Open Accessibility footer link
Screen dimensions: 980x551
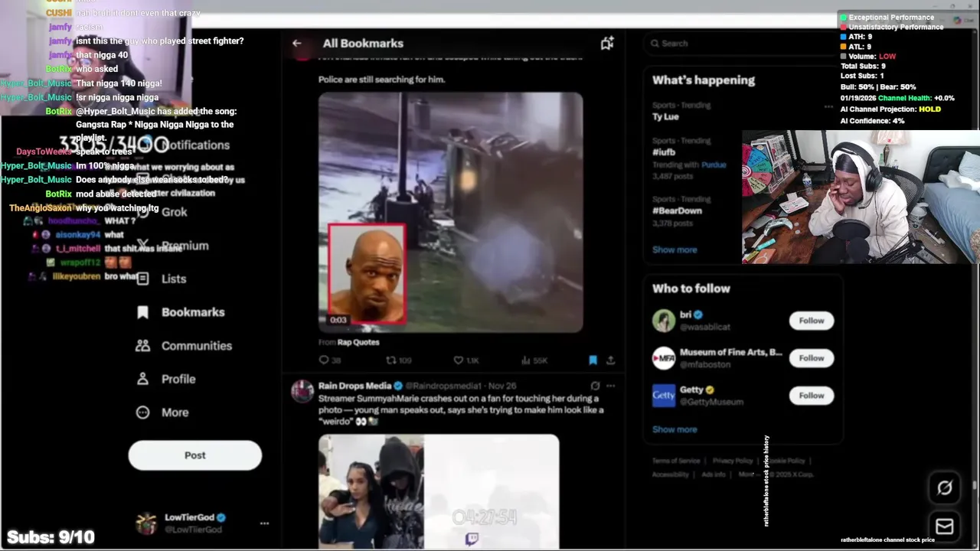[x=671, y=474]
